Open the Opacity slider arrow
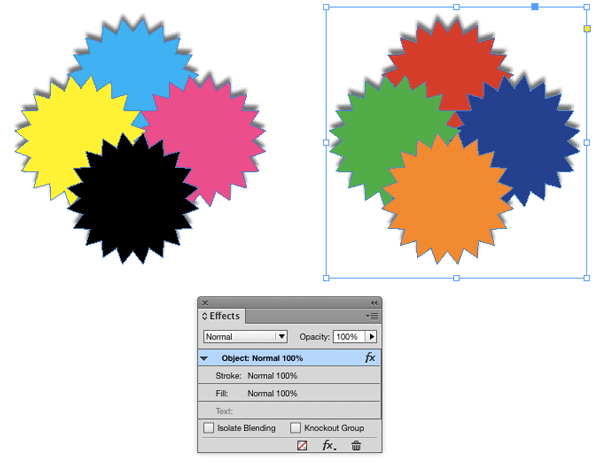Viewport: 600px width, 473px height. [372, 337]
